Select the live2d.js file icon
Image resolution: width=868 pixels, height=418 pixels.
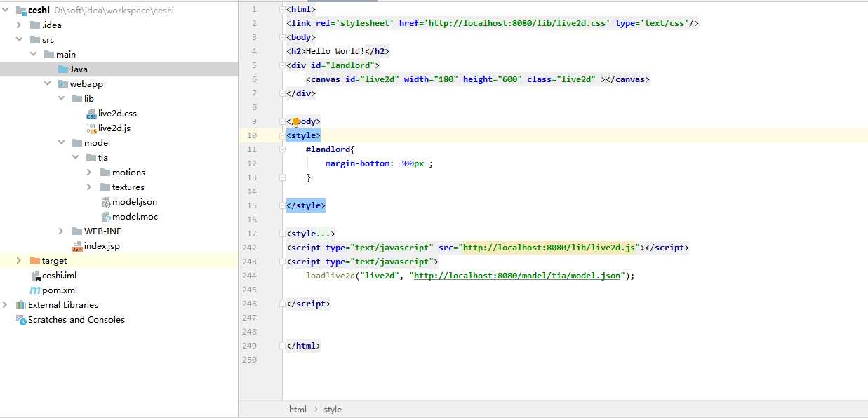click(x=91, y=128)
